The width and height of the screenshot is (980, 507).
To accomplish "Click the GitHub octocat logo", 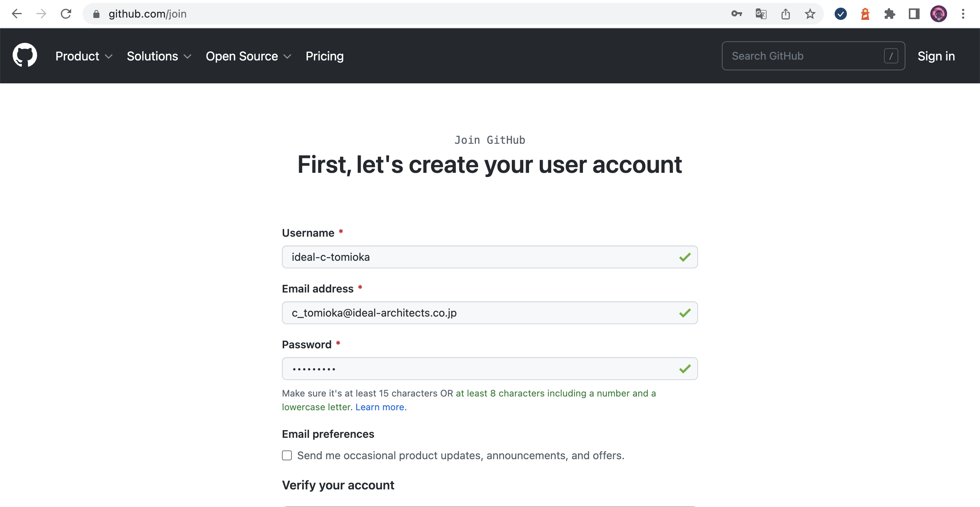I will click(x=25, y=55).
